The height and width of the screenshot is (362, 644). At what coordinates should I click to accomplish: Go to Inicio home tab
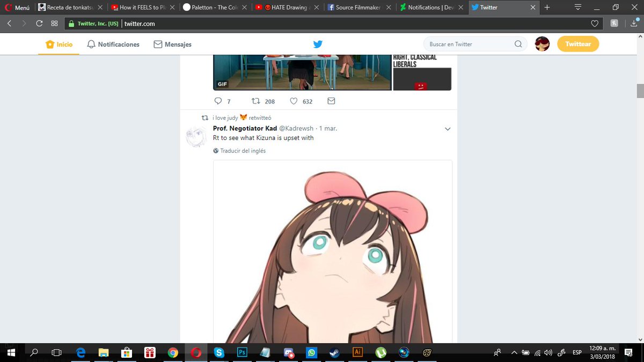pos(59,45)
